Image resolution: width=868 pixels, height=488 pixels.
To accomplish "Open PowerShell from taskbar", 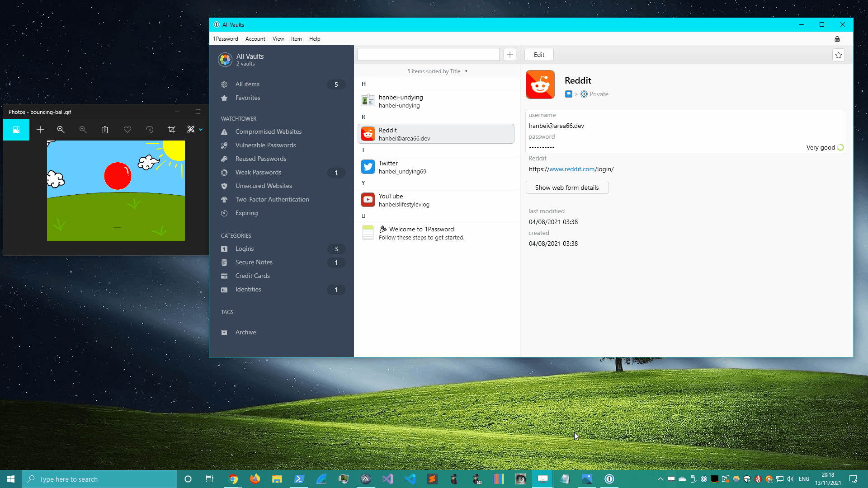I will (x=299, y=479).
